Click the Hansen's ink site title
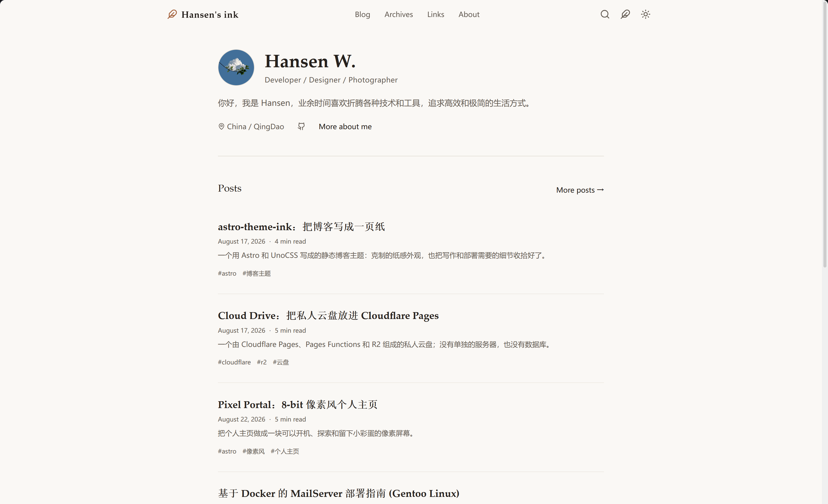The height and width of the screenshot is (504, 828). 210,15
